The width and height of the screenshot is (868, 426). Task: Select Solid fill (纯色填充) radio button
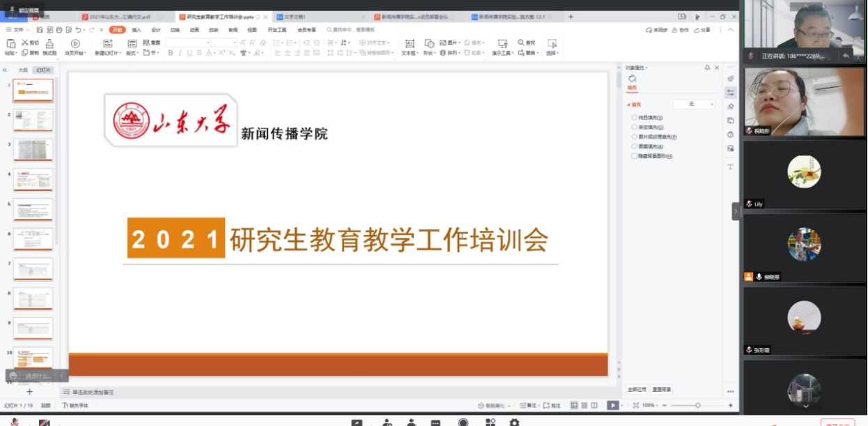(x=634, y=118)
